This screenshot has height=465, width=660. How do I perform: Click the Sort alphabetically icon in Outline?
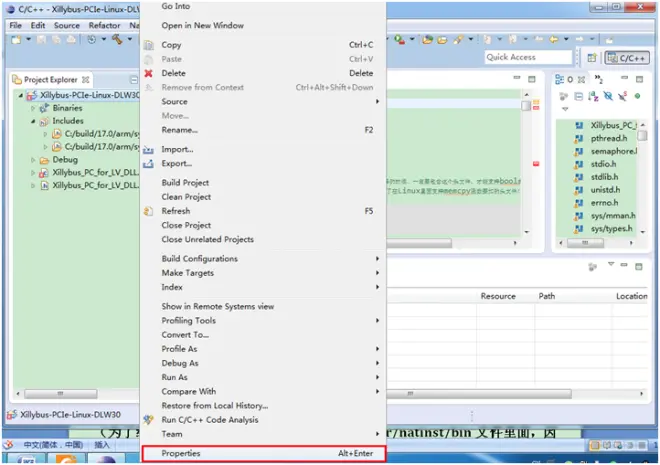tap(593, 97)
